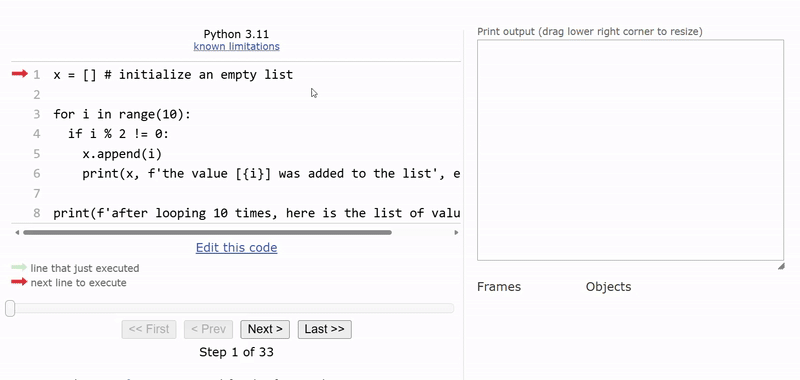This screenshot has height=380, width=800.
Task: Click the red arrow beside line 1
Action: pyautogui.click(x=19, y=74)
